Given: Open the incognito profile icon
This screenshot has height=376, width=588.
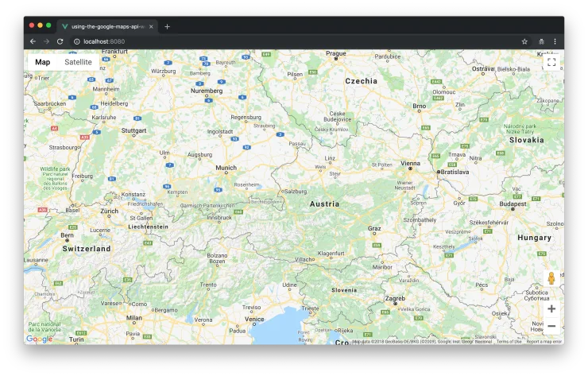Looking at the screenshot, I should [x=541, y=41].
